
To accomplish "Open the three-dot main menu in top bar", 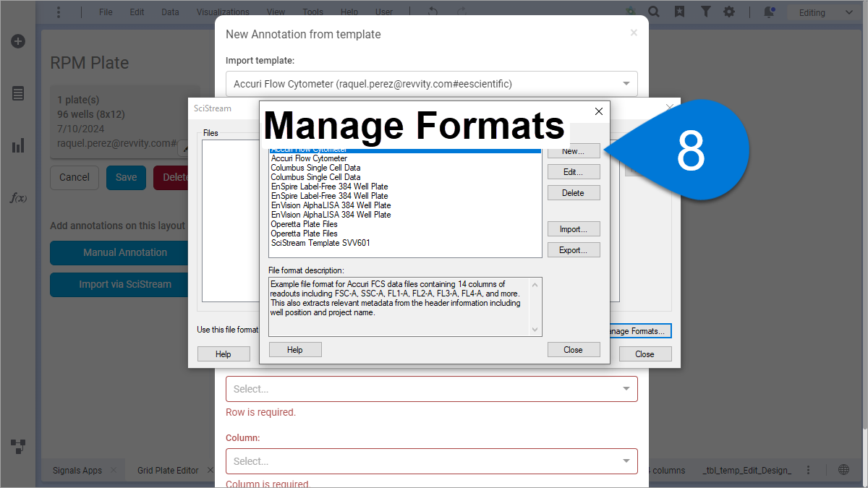I will (x=59, y=12).
